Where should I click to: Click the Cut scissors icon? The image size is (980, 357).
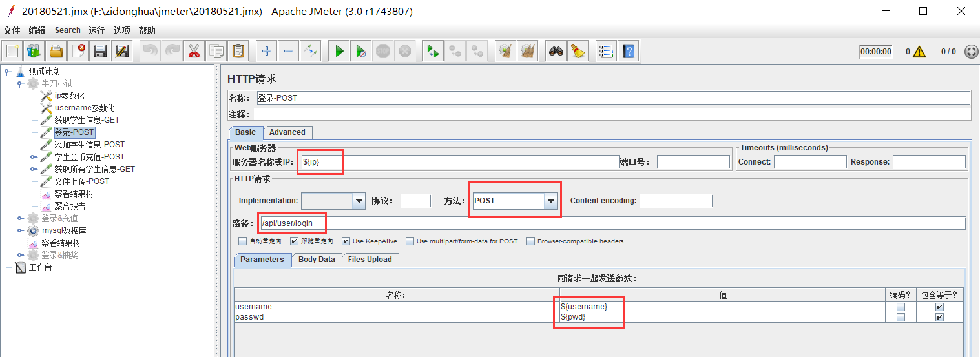(193, 50)
